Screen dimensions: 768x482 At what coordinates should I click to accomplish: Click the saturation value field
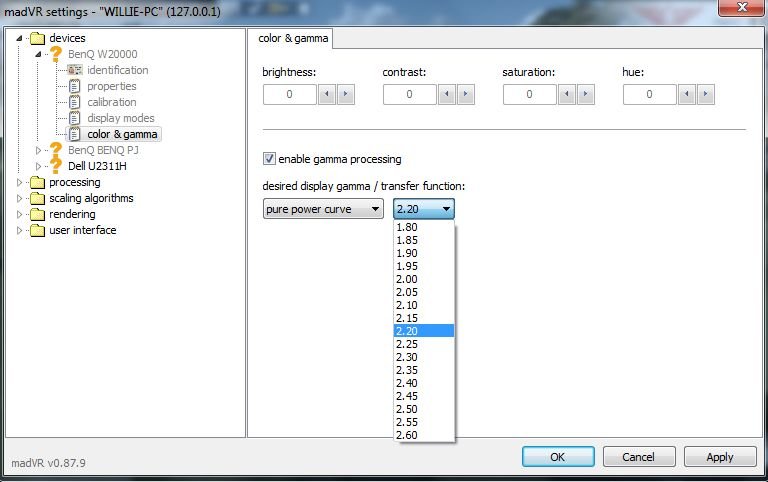click(528, 95)
